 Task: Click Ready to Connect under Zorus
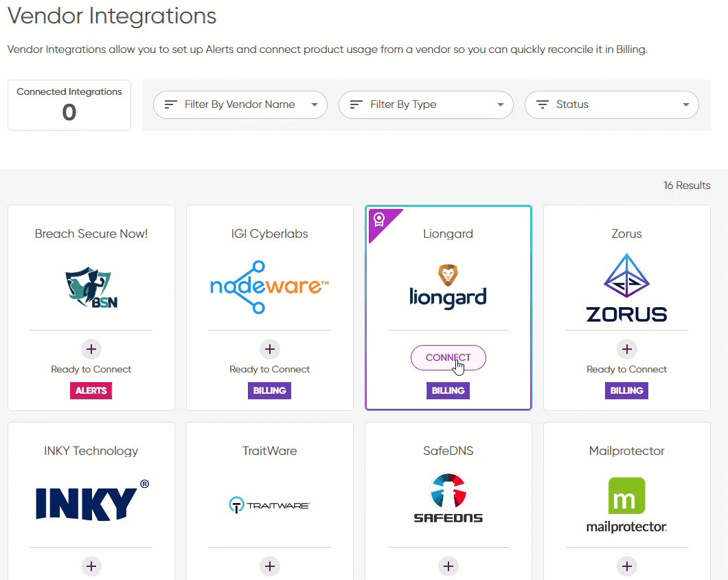tap(626, 369)
